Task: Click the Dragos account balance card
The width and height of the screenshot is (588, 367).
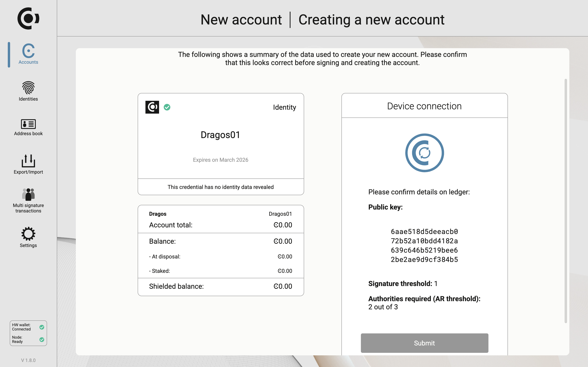Action: 220,250
